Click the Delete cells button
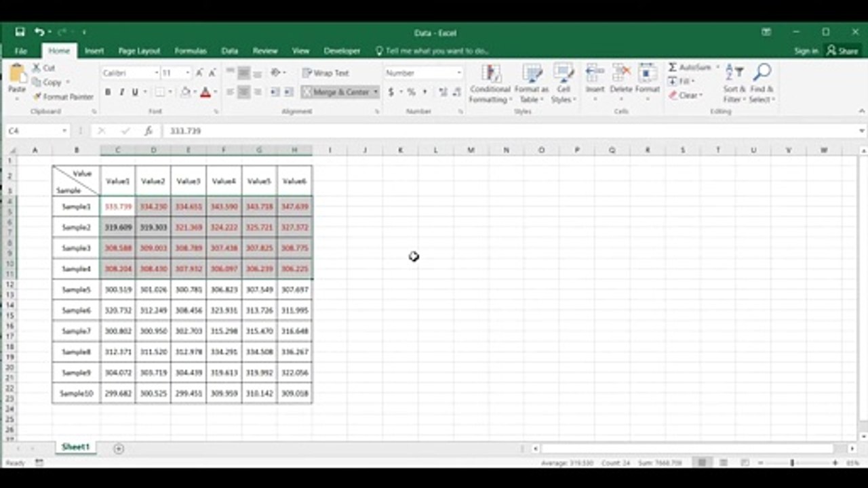This screenshot has height=488, width=868. click(x=620, y=81)
